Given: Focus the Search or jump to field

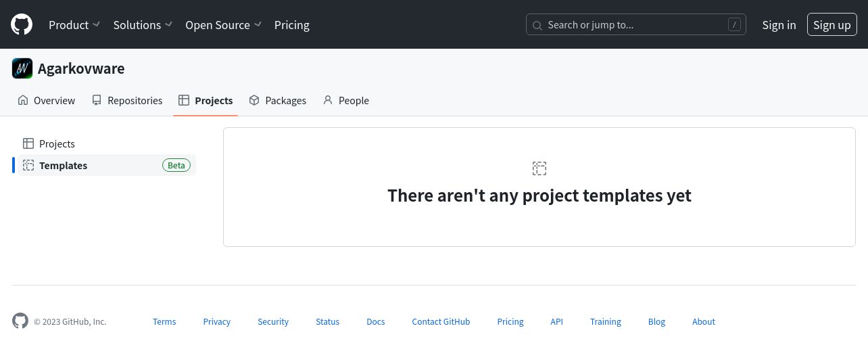Looking at the screenshot, I should [636, 24].
